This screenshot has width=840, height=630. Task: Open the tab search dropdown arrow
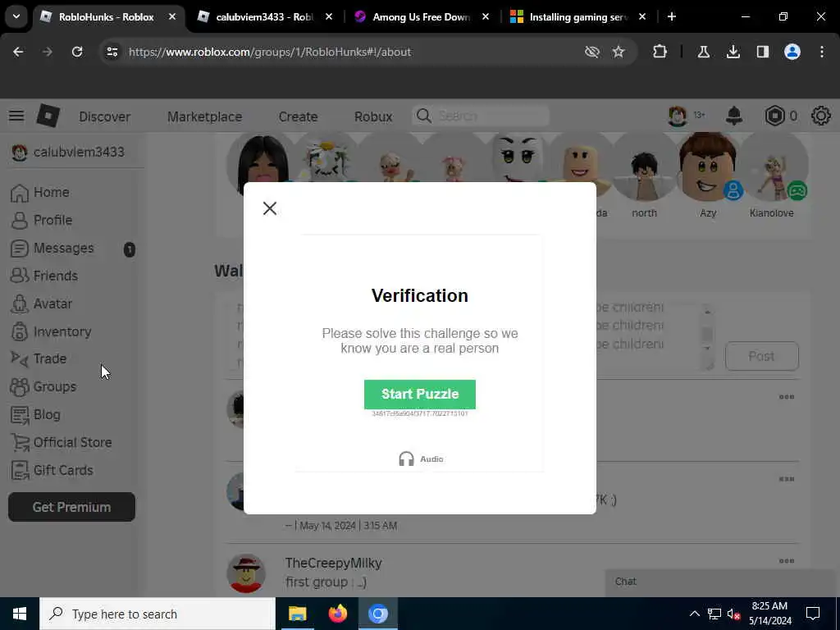click(x=16, y=17)
